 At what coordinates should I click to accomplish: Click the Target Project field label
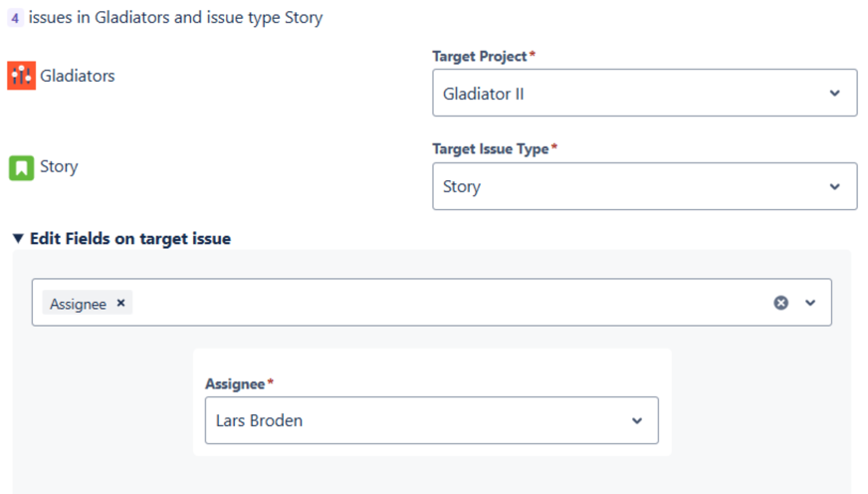pyautogui.click(x=482, y=57)
